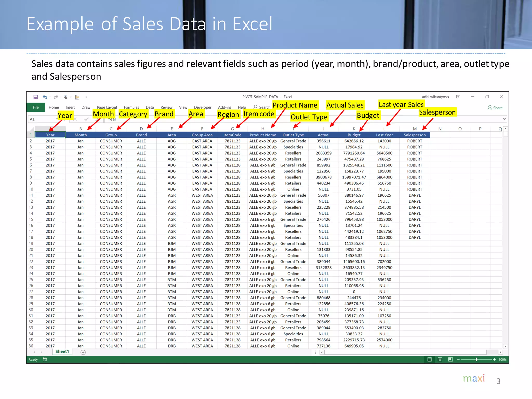Select column P header

480,129
